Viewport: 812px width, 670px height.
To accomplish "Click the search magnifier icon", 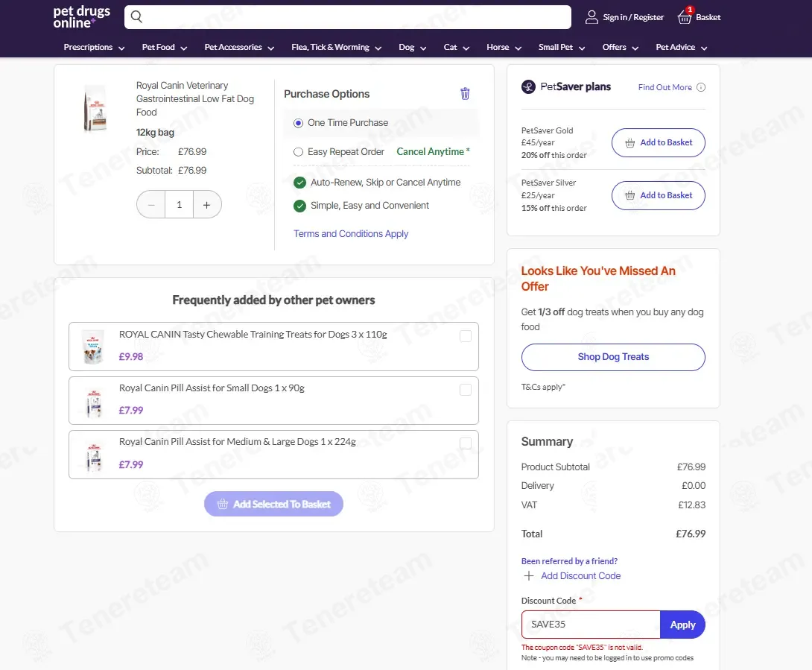I will pos(136,16).
